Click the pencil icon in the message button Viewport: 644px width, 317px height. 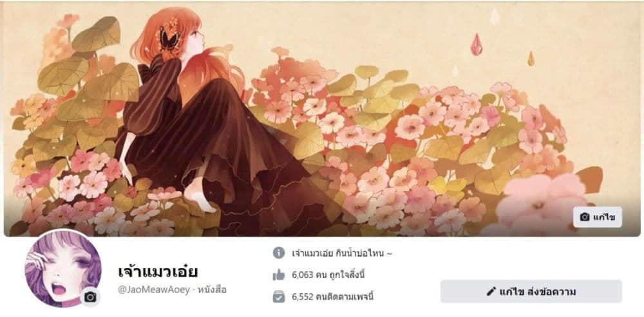pyautogui.click(x=491, y=291)
